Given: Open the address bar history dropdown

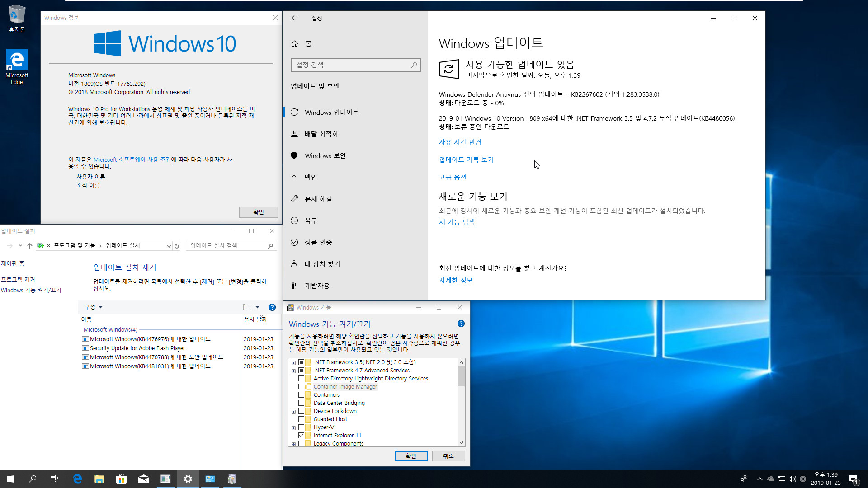Looking at the screenshot, I should pyautogui.click(x=169, y=246).
